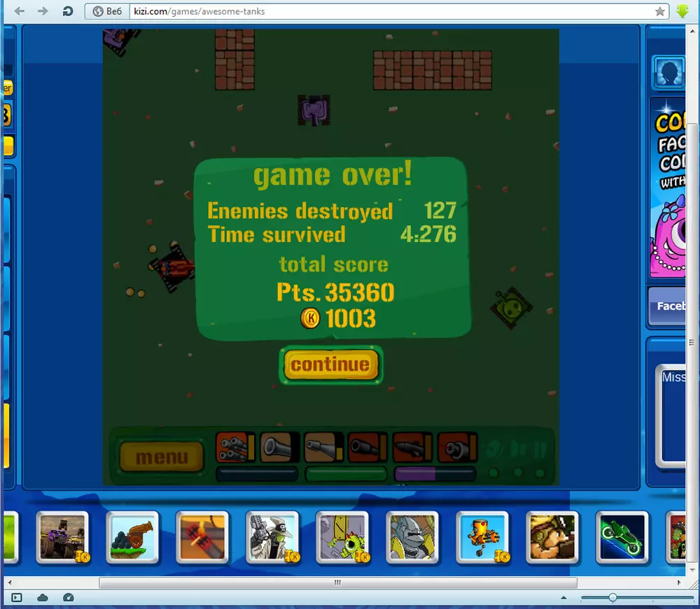
Task: Open the monster truck game thumbnail
Action: pyautogui.click(x=63, y=538)
